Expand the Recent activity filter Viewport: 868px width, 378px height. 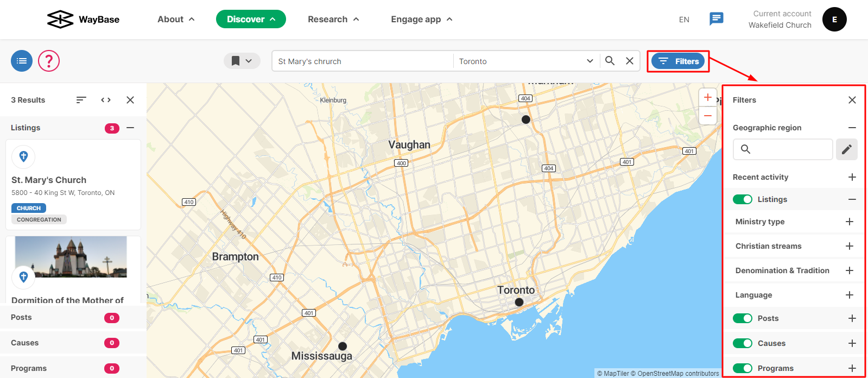click(852, 177)
